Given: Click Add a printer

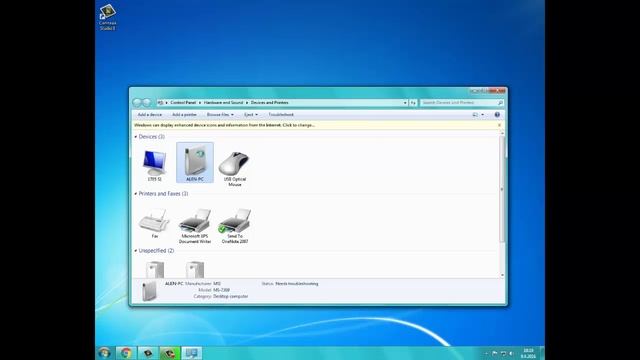Looking at the screenshot, I should click(x=184, y=115).
